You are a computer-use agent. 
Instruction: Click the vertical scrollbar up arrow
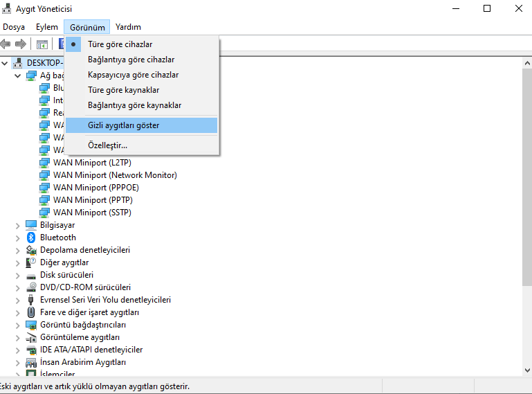(527, 63)
